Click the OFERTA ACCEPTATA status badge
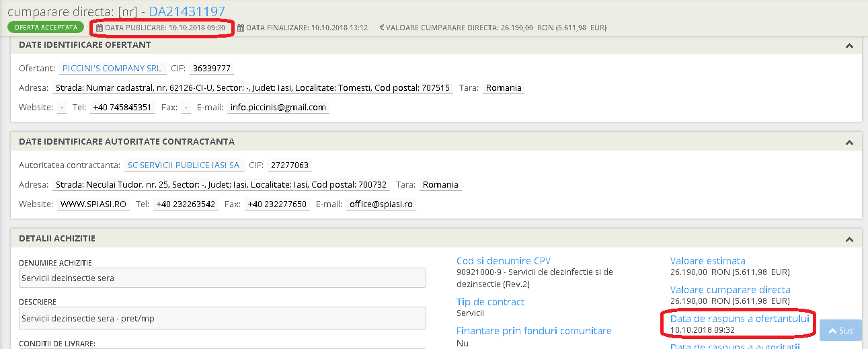The height and width of the screenshot is (349, 868). [46, 28]
